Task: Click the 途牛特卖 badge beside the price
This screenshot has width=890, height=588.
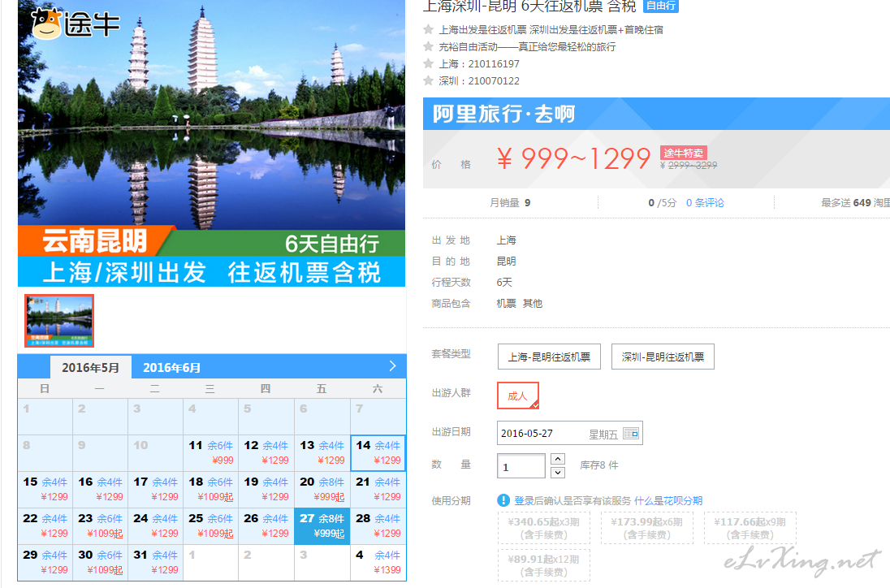Action: pyautogui.click(x=684, y=153)
